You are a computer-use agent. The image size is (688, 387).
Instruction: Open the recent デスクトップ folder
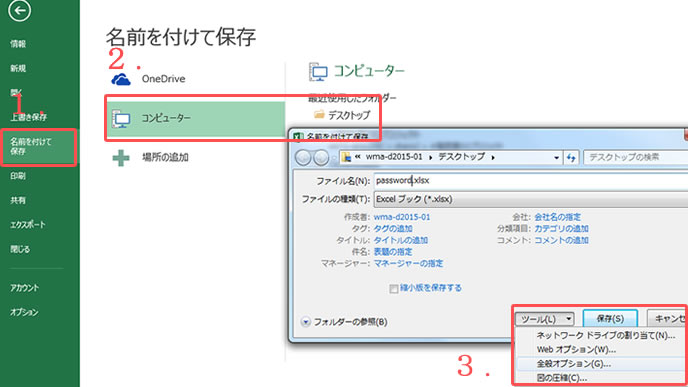(349, 115)
